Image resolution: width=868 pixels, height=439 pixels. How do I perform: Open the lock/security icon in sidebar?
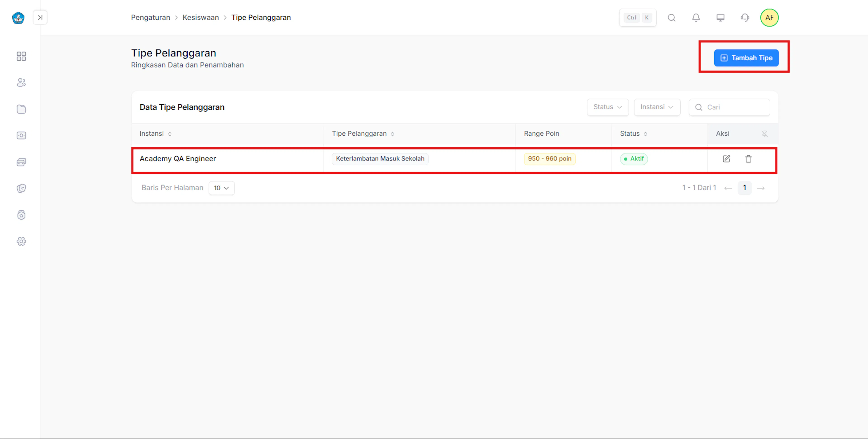pyautogui.click(x=21, y=215)
